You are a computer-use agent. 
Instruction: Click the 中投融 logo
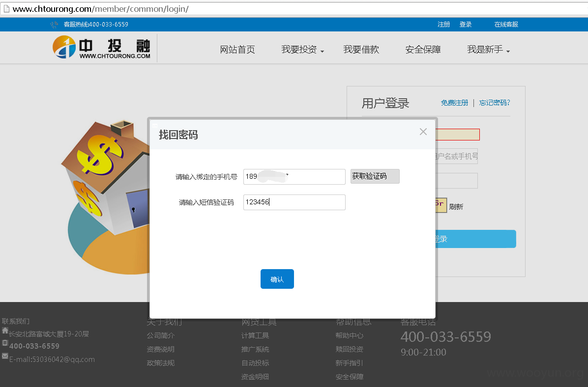click(101, 48)
